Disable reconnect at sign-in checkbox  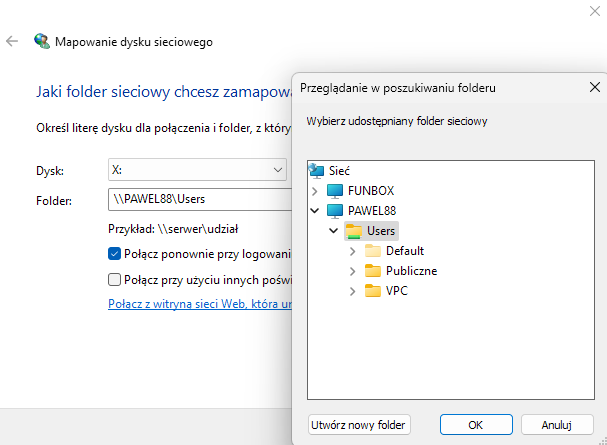115,254
